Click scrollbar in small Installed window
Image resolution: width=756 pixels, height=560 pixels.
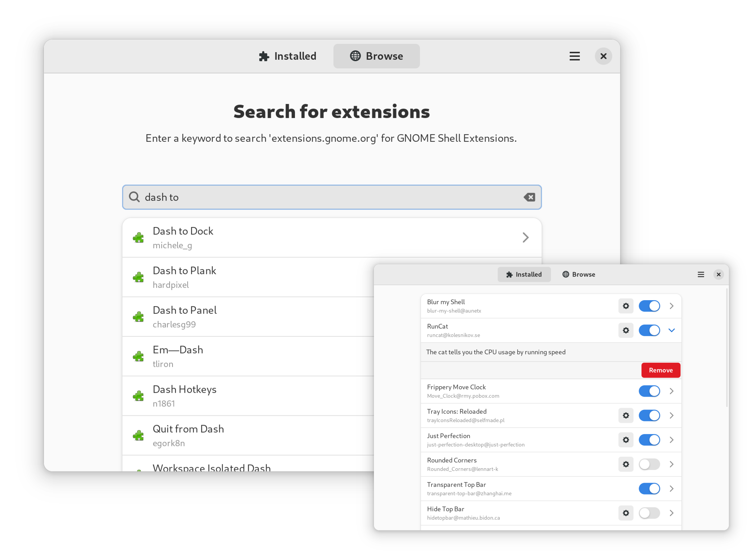(727, 348)
